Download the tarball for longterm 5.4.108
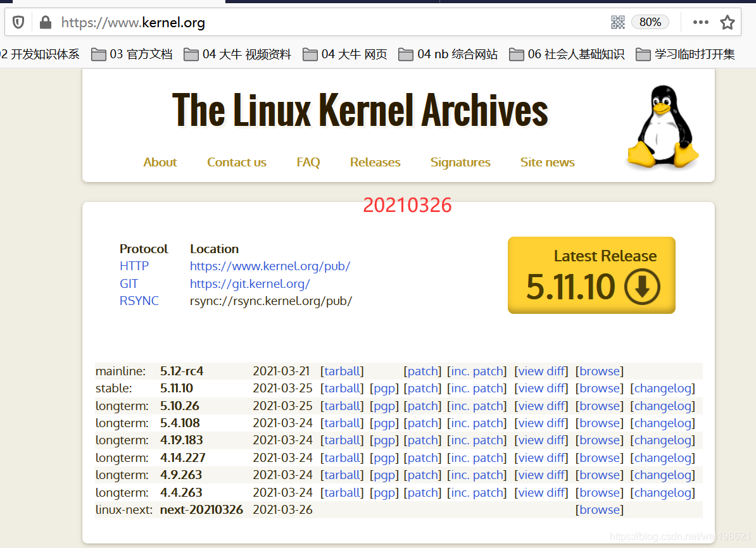Screen dimensions: 756x548 point(342,423)
